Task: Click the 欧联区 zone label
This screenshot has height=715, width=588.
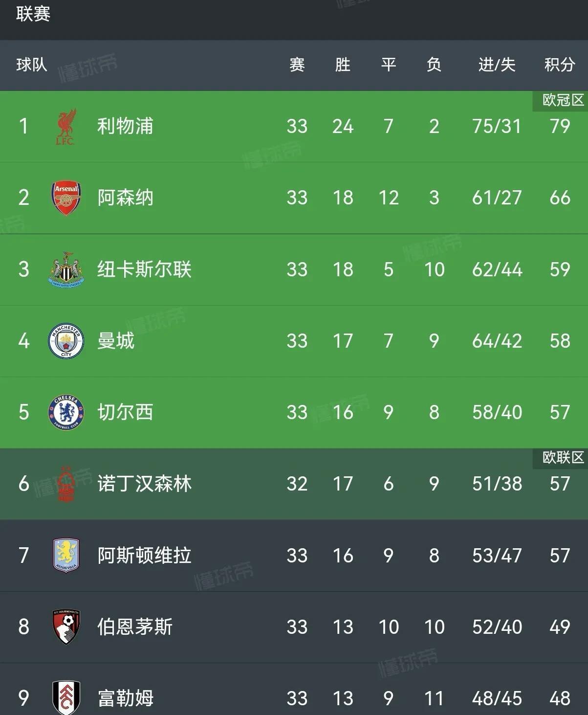Action: [563, 457]
